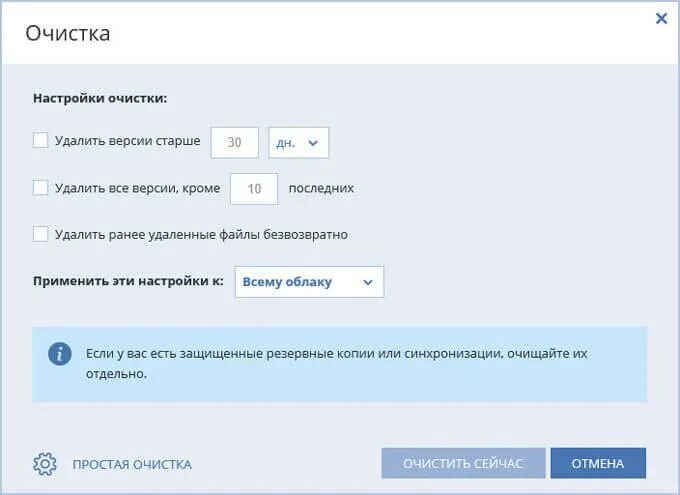Close the Очистка dialog with the X

(x=661, y=18)
